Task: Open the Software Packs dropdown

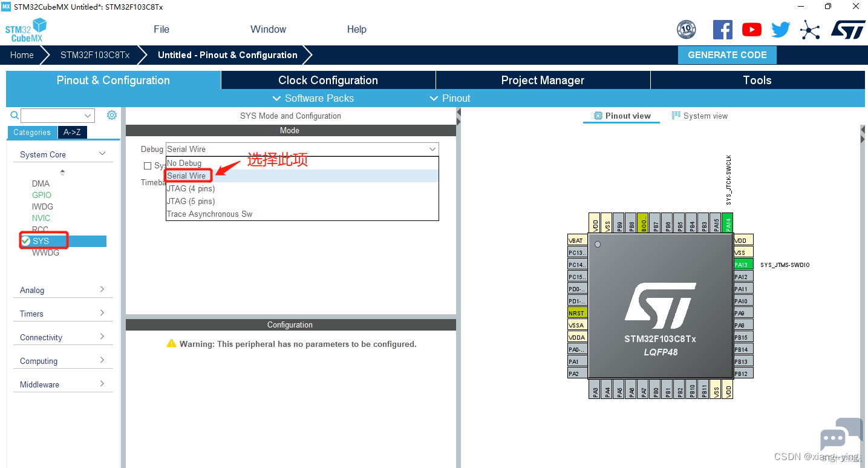Action: [313, 98]
